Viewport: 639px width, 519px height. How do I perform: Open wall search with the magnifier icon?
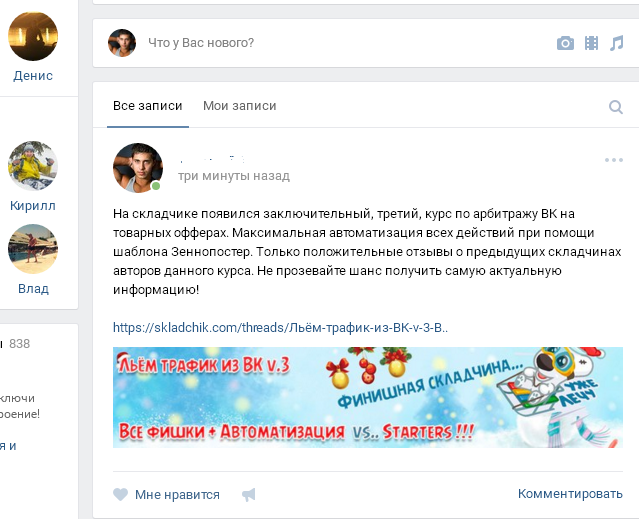(616, 107)
